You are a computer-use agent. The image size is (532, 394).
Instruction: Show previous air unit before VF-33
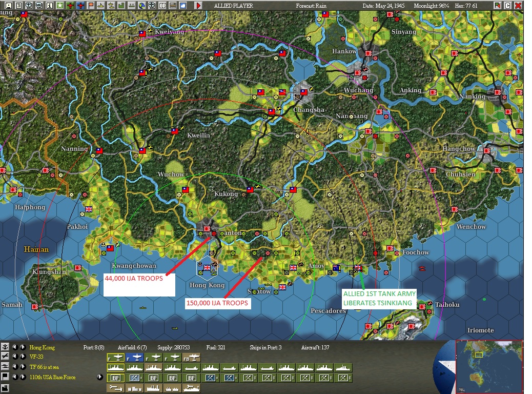(15, 357)
